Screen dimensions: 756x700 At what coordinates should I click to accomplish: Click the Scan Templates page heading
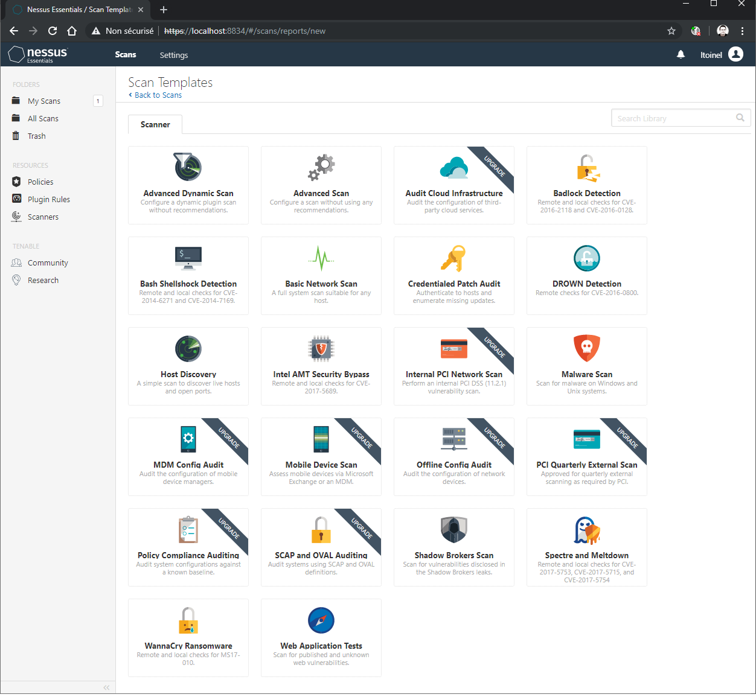(170, 82)
